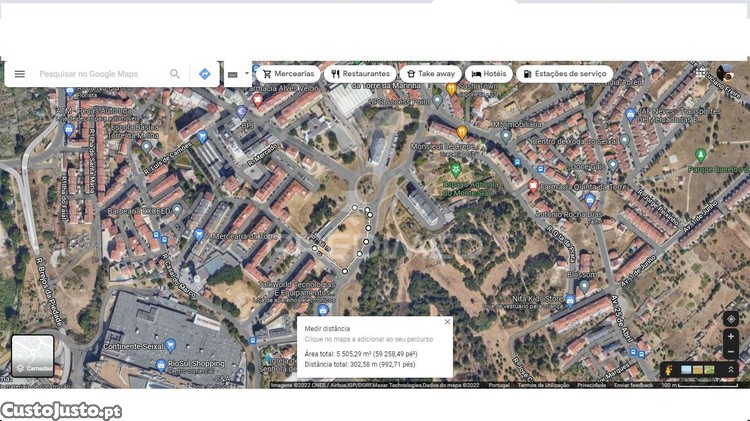Click the Pegman Street View icon

668,370
